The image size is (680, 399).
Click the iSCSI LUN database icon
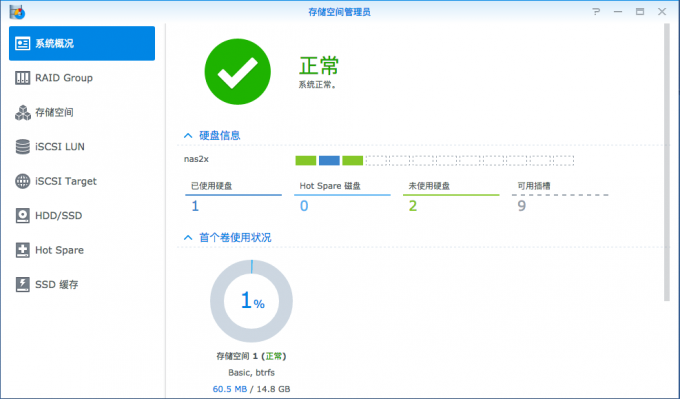pyautogui.click(x=23, y=147)
